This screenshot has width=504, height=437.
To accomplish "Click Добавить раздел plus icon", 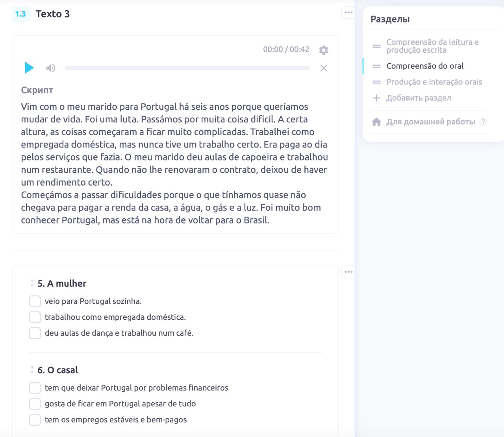I will click(376, 98).
